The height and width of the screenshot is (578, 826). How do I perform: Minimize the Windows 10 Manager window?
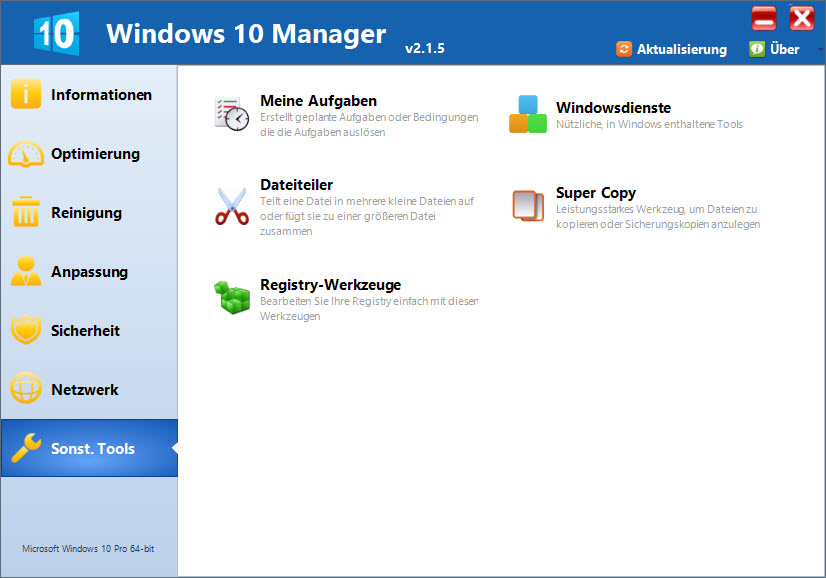coord(764,18)
